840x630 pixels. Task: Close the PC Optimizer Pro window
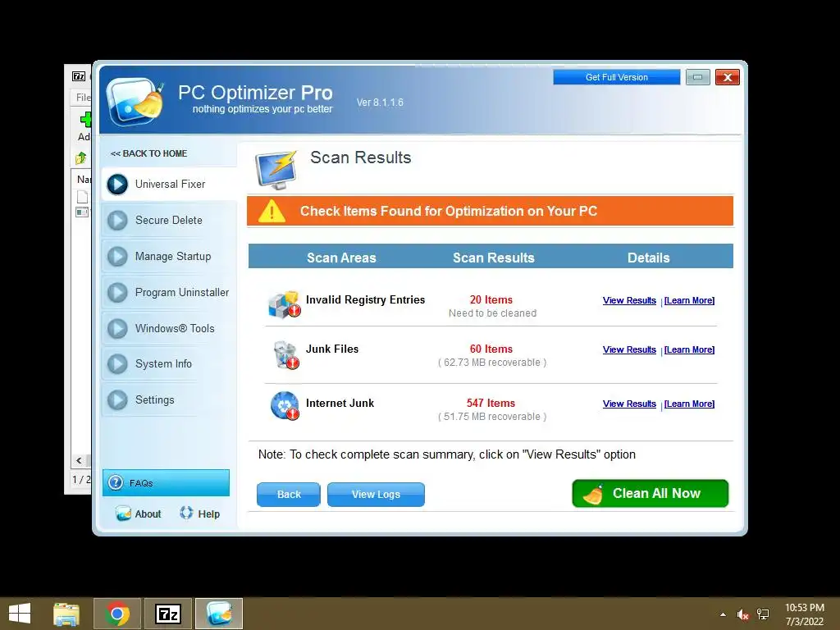click(727, 77)
